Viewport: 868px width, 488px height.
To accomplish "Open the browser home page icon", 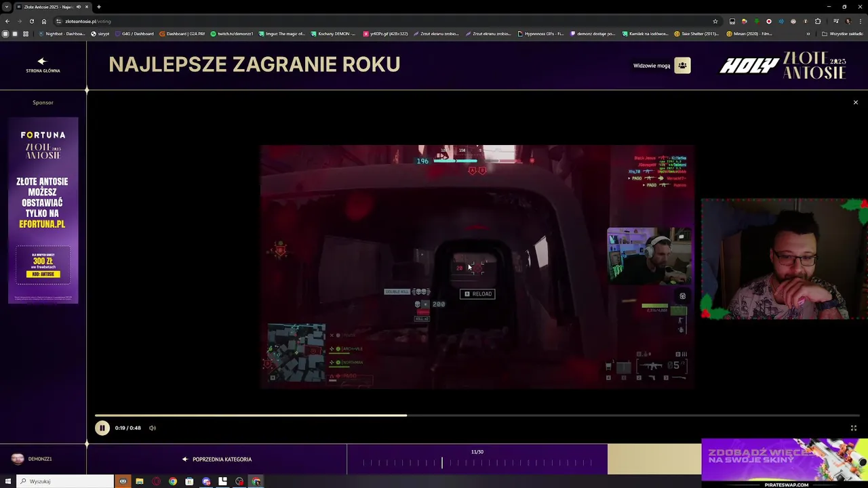I will [44, 21].
